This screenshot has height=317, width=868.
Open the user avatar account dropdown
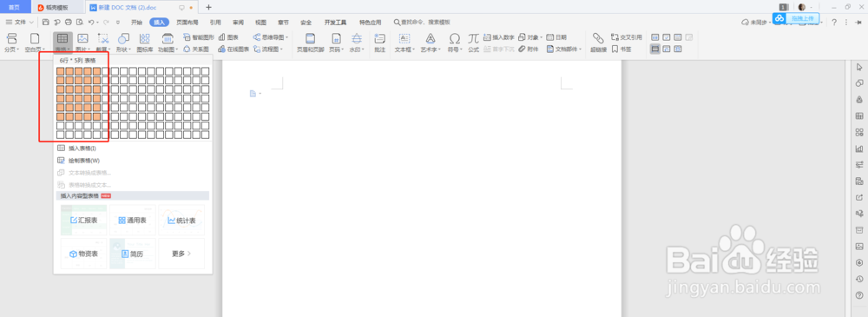tap(805, 7)
